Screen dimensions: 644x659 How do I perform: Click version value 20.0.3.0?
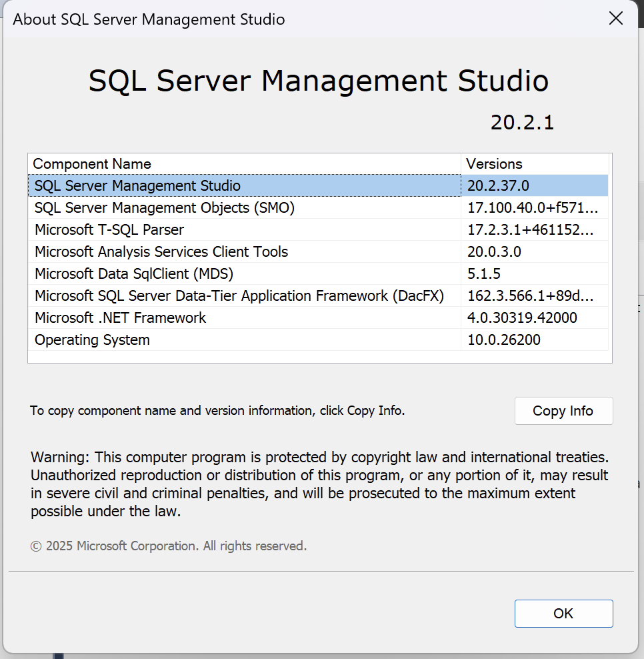494,251
